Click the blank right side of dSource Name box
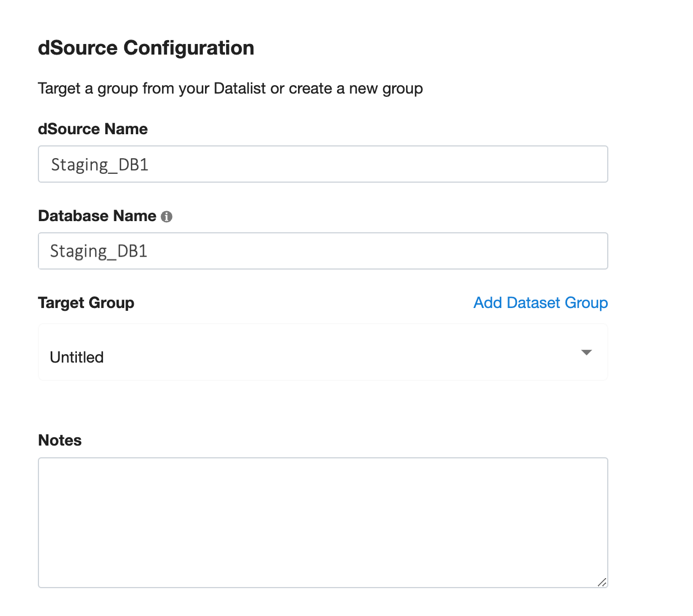 [501, 164]
